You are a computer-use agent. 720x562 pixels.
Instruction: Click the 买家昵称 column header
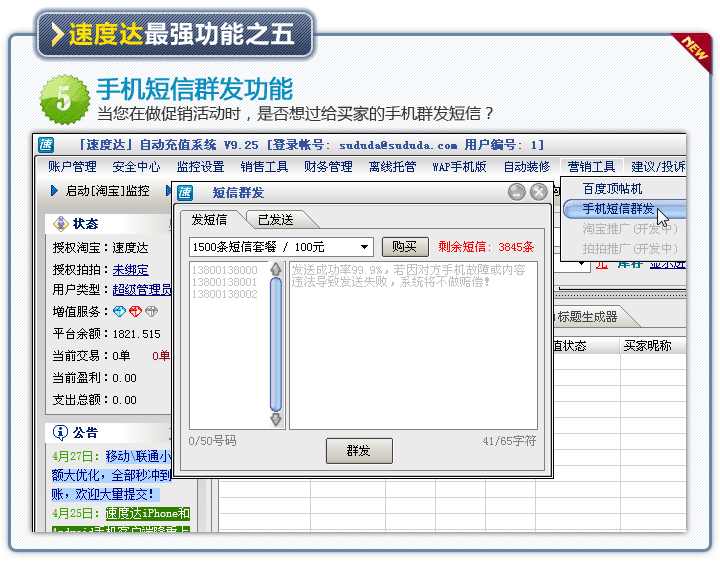click(647, 346)
